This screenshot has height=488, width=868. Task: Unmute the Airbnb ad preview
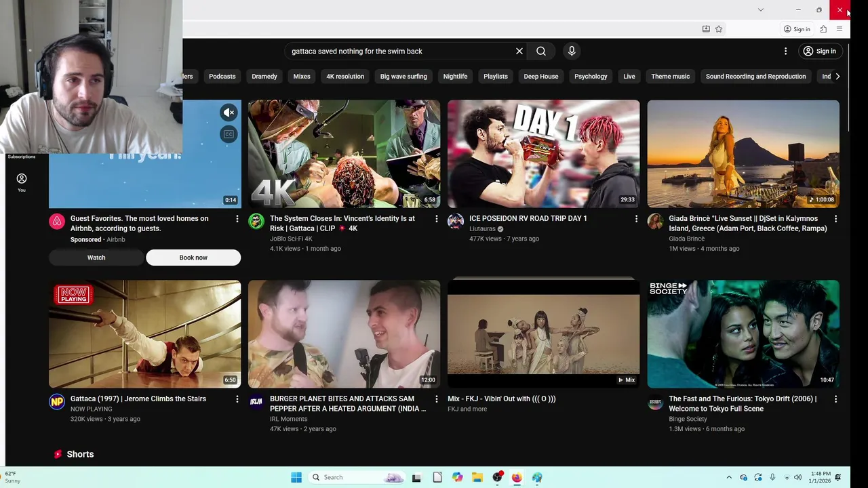tap(229, 113)
